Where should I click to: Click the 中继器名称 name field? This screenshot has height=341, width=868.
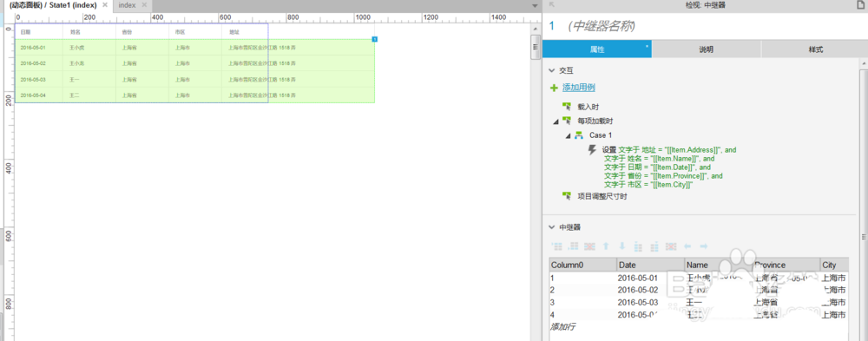coord(602,25)
